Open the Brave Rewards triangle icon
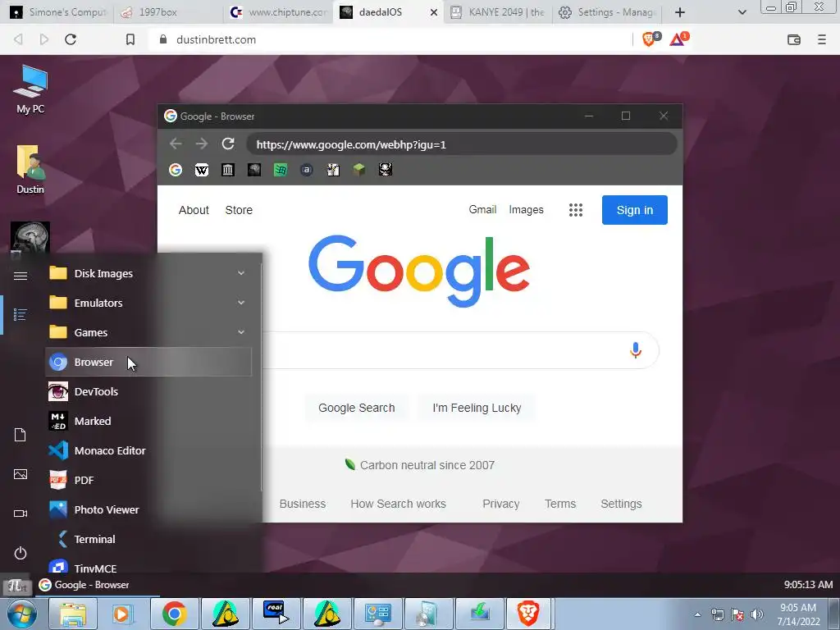This screenshot has height=630, width=840. click(678, 39)
